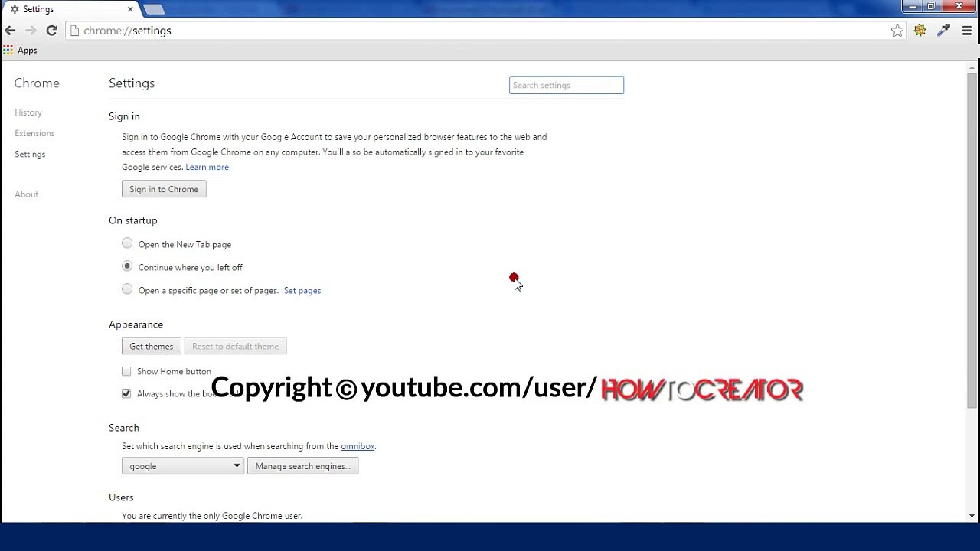Bookmark this page with the star icon
This screenshot has height=551, width=980.
(x=897, y=31)
